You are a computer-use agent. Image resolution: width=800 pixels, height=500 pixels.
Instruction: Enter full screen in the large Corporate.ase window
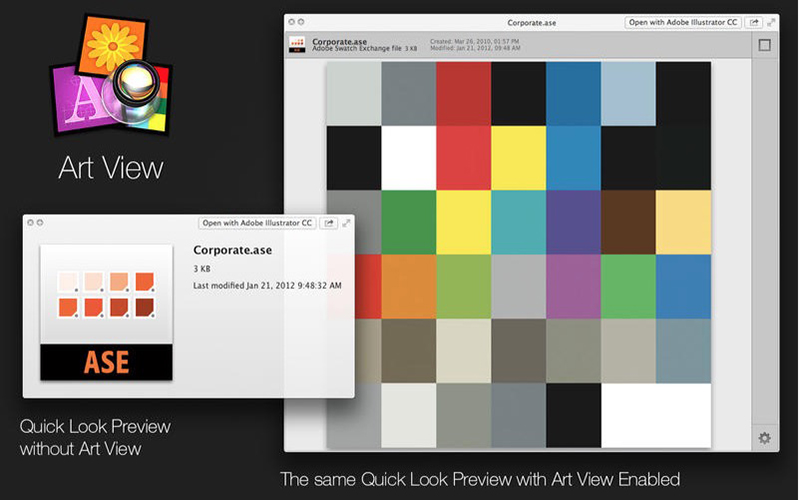tap(771, 22)
